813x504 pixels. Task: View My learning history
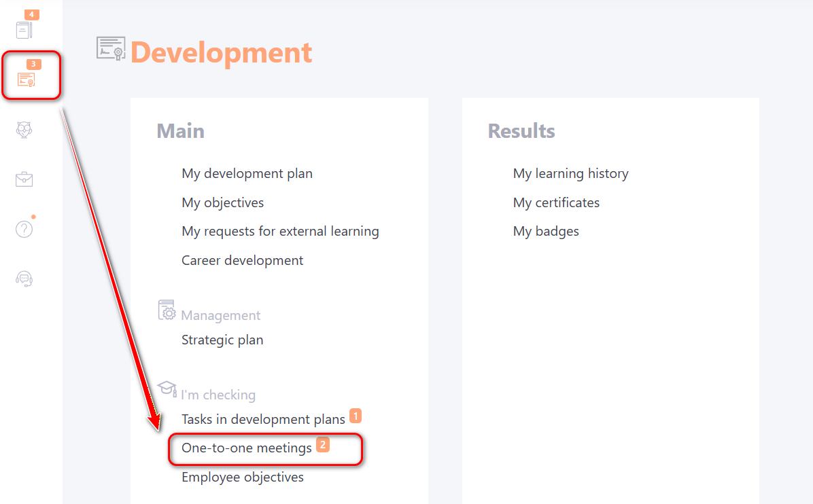(x=570, y=173)
